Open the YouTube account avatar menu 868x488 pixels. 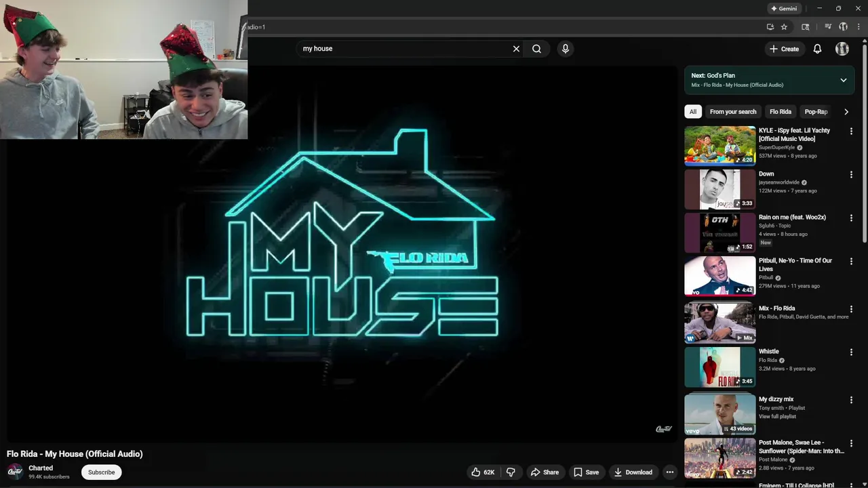click(x=842, y=49)
